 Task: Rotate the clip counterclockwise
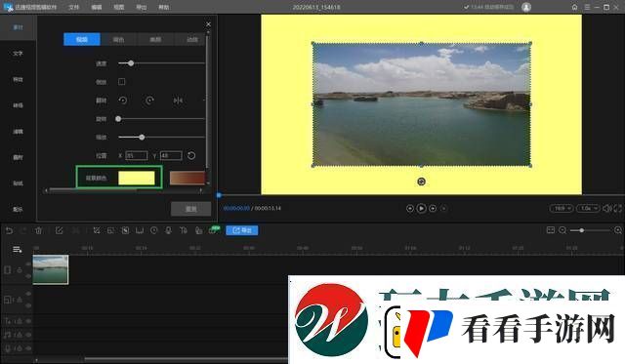[123, 101]
